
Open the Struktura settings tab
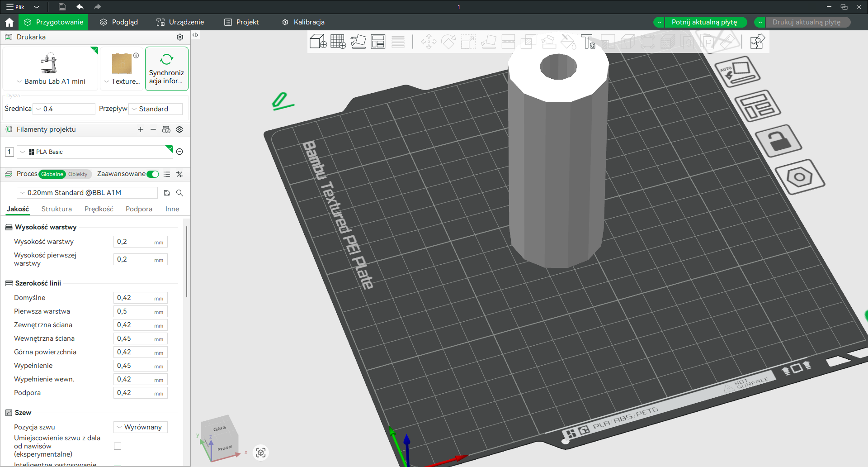coord(57,209)
